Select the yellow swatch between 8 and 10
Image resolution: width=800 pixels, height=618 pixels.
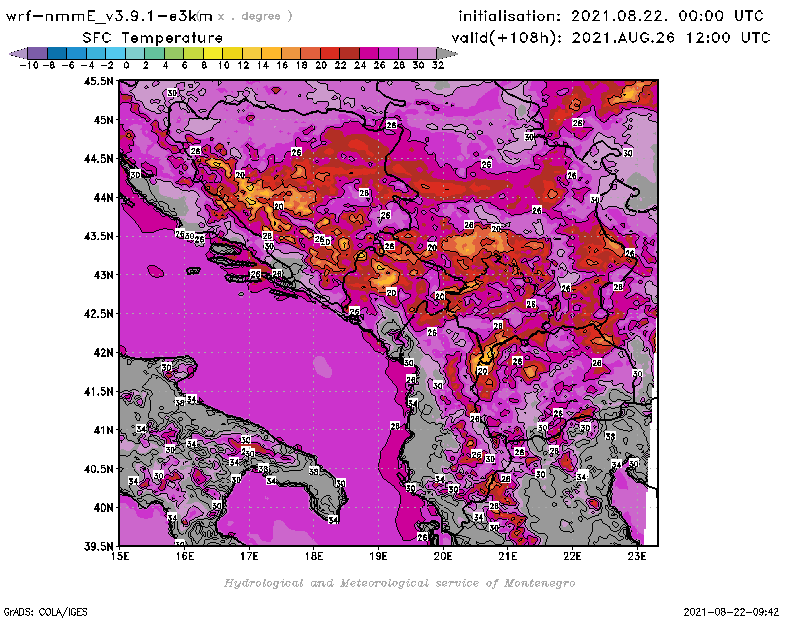[212, 53]
